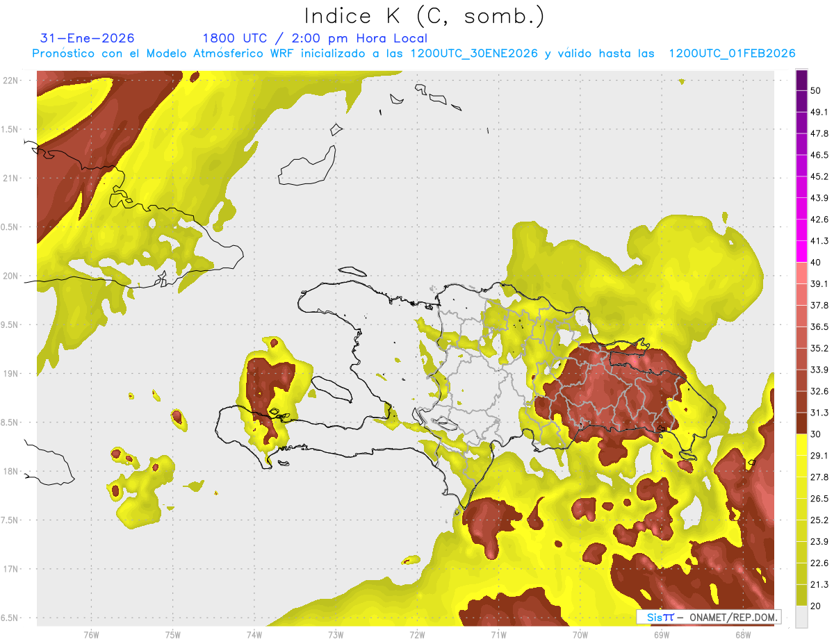
Task: Click the '76W' longitude axis label
Action: 91,634
